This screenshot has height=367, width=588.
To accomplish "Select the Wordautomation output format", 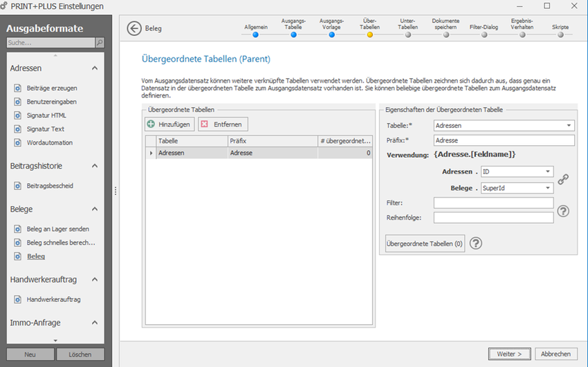I will 50,142.
